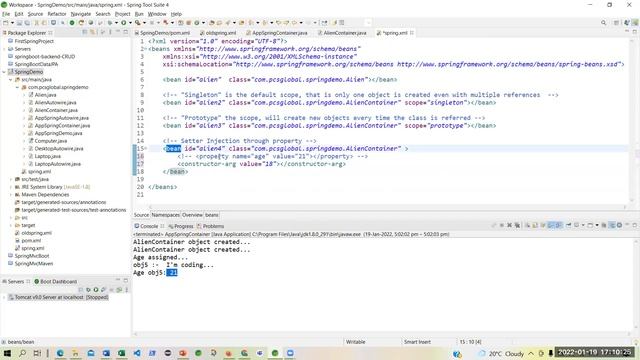This screenshot has width=640, height=360.
Task: Open Windows taskbar search
Action: tap(22, 353)
